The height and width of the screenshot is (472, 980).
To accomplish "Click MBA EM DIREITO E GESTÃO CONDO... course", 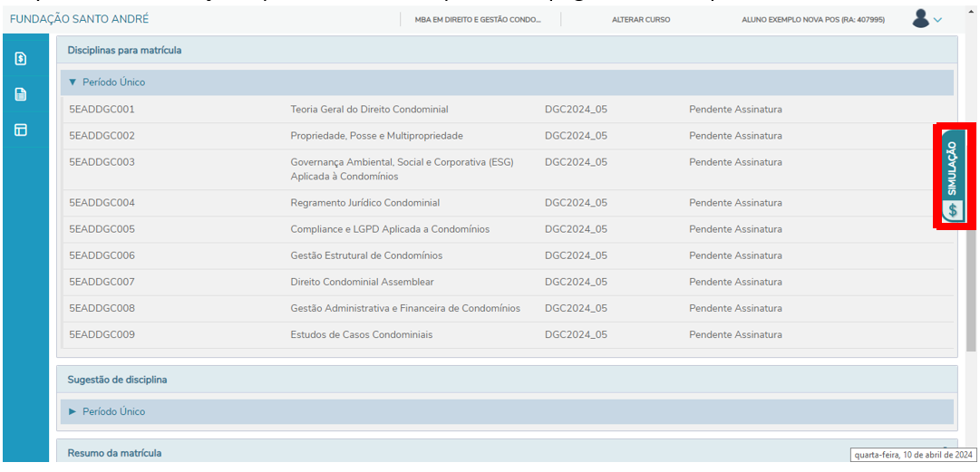I will 478,20.
